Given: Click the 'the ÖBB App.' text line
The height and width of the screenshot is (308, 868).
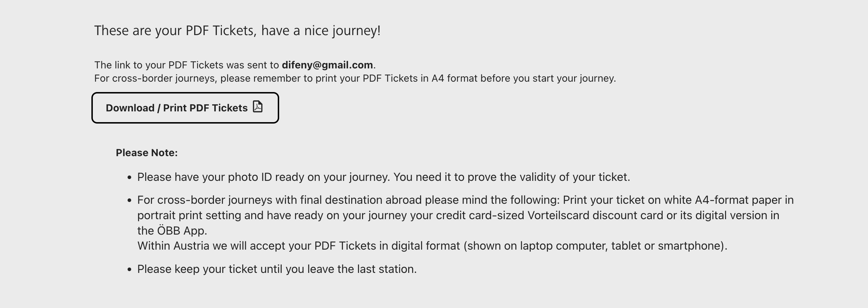Looking at the screenshot, I should coord(172,231).
